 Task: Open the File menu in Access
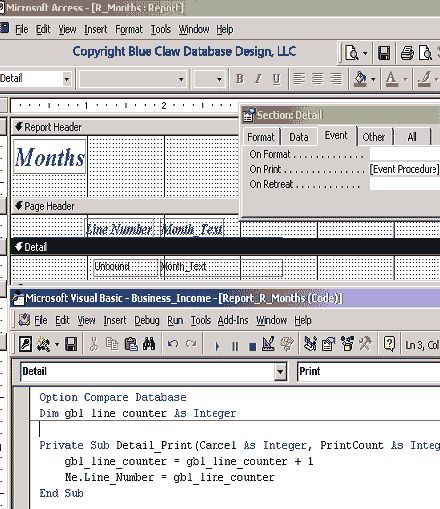(x=22, y=29)
